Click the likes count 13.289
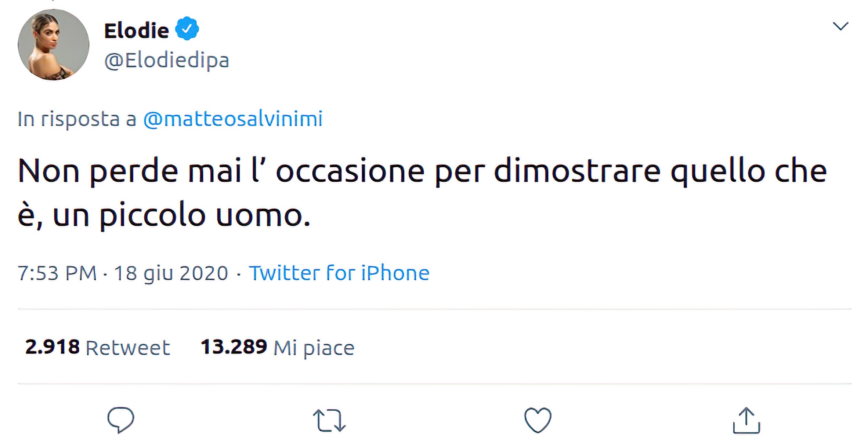This screenshot has width=868, height=439. click(234, 347)
